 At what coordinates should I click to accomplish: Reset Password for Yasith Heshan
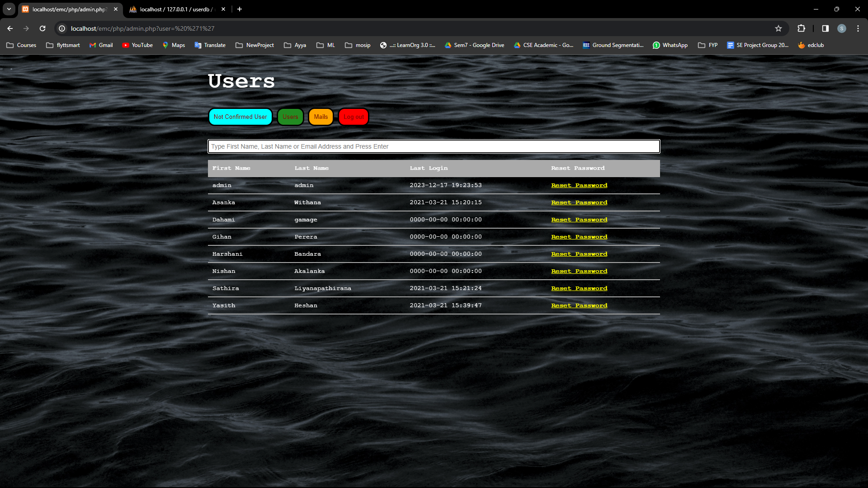[x=579, y=305]
